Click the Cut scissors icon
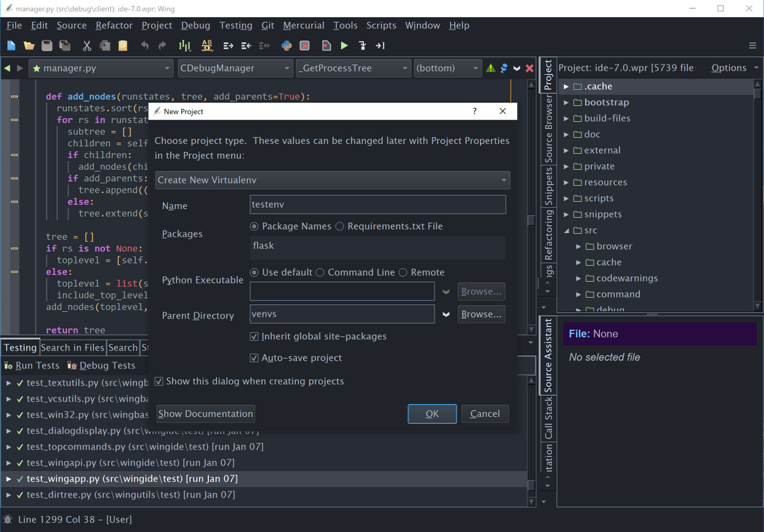Viewport: 764px width, 532px height. (x=87, y=46)
